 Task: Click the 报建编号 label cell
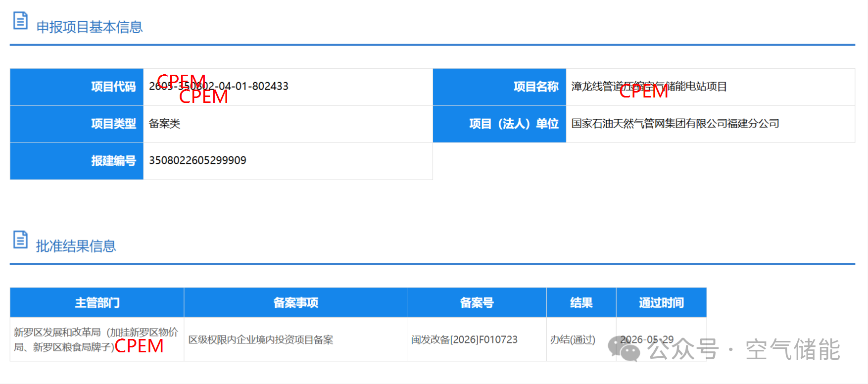[x=77, y=161]
